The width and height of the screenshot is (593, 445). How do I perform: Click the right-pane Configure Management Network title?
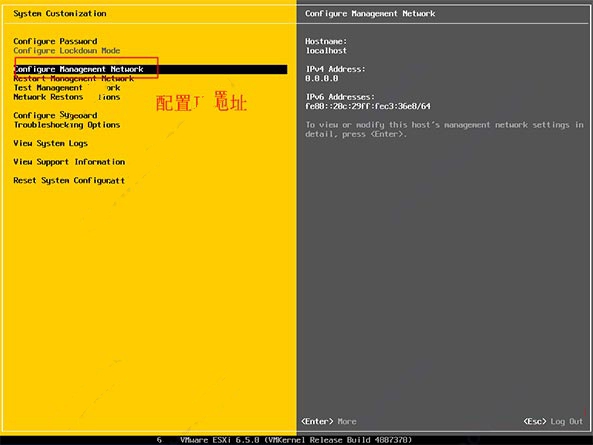click(x=370, y=14)
